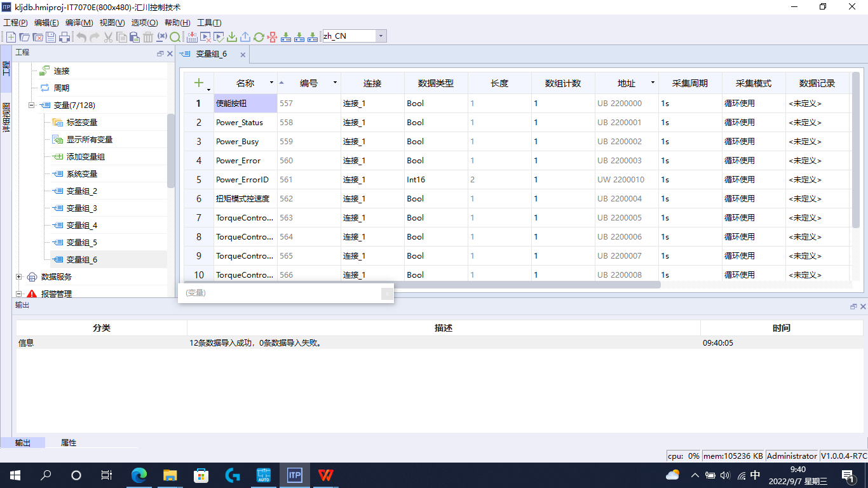The width and height of the screenshot is (868, 488).
Task: Click the Redo arrow in toolbar
Action: tap(94, 37)
